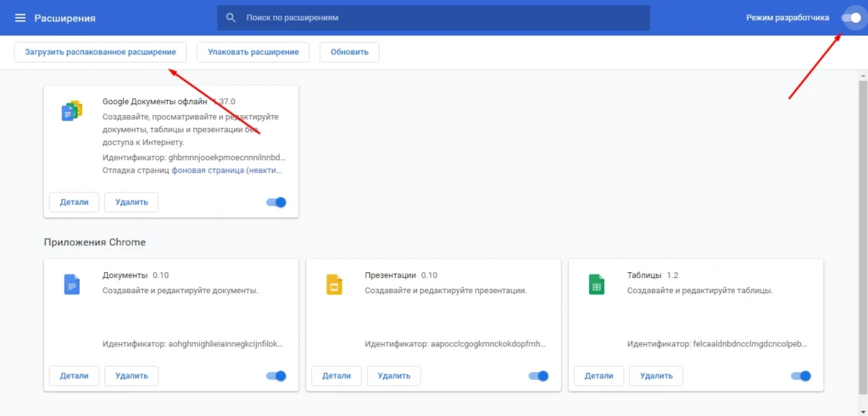Viewport: 868px width, 416px height.
Task: Click the Приложения Chrome heading
Action: coord(95,242)
